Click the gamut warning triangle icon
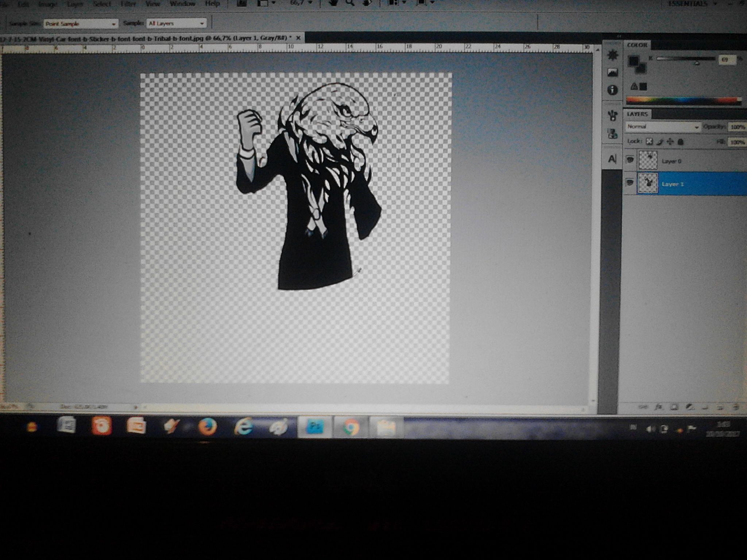Image resolution: width=747 pixels, height=560 pixels. click(x=634, y=86)
